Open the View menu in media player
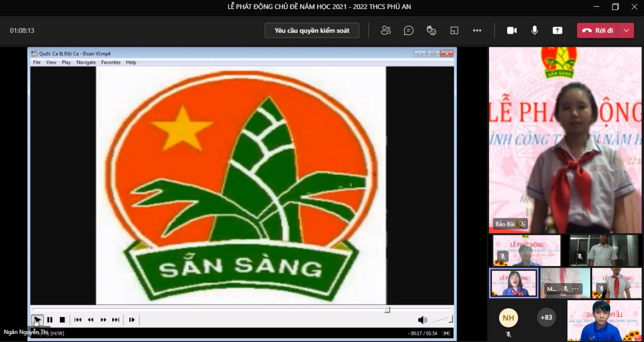The width and height of the screenshot is (644, 342). (51, 62)
